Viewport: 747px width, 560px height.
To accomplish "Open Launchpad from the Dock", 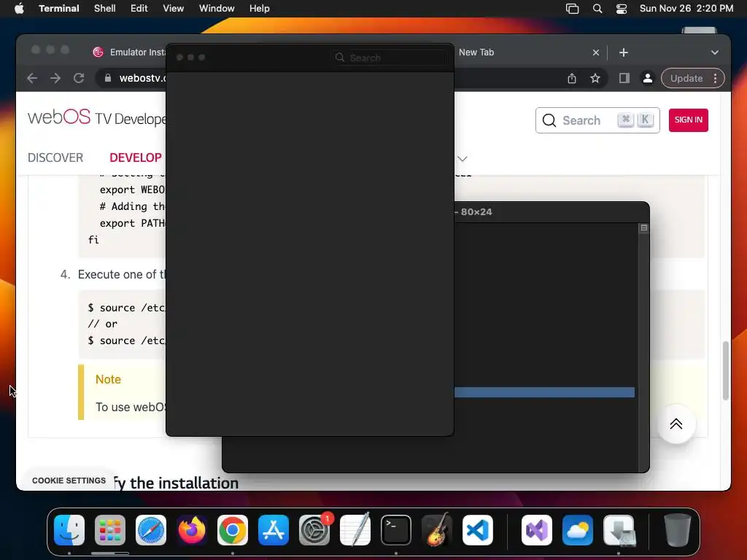I will coord(110,530).
